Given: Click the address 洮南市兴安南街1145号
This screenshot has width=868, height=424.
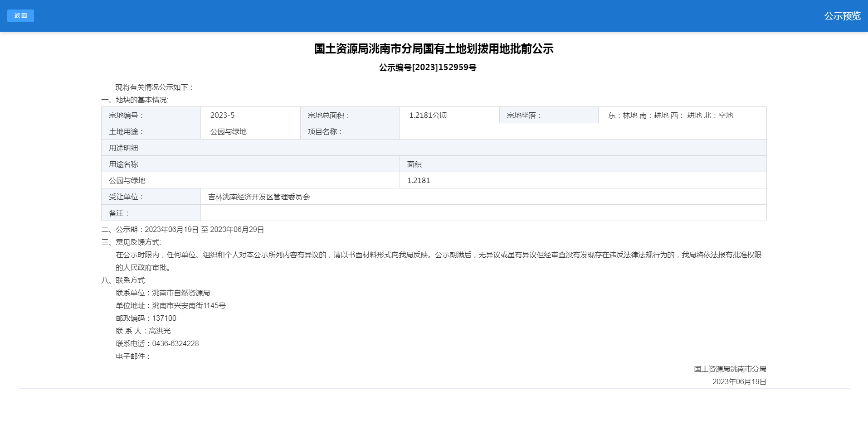Looking at the screenshot, I should point(189,305).
